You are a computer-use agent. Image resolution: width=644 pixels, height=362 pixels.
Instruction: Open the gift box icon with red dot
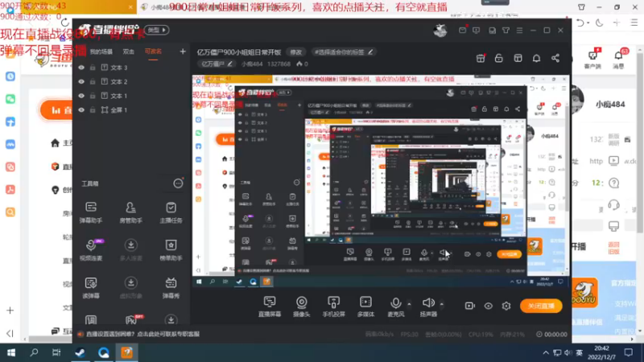tap(480, 58)
